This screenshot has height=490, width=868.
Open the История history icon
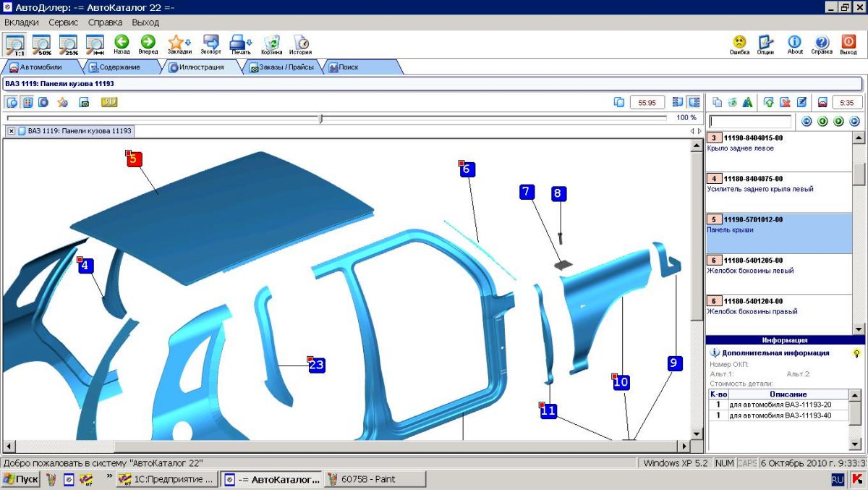point(301,45)
